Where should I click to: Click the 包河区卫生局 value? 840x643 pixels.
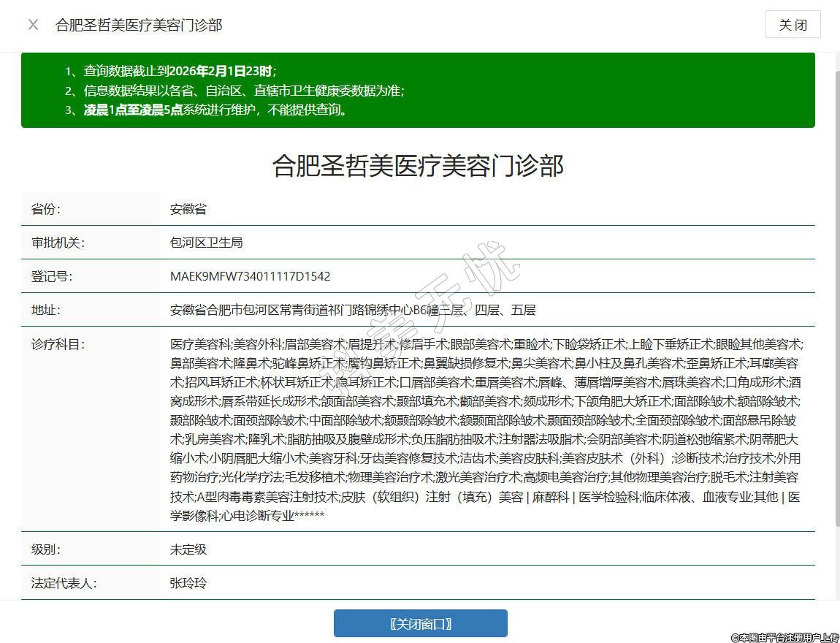coord(206,243)
